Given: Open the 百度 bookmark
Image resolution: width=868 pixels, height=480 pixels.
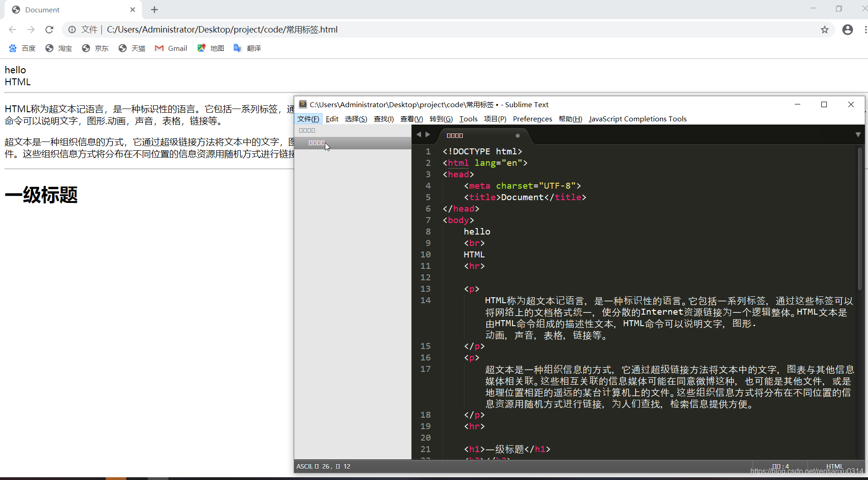Looking at the screenshot, I should click(22, 48).
